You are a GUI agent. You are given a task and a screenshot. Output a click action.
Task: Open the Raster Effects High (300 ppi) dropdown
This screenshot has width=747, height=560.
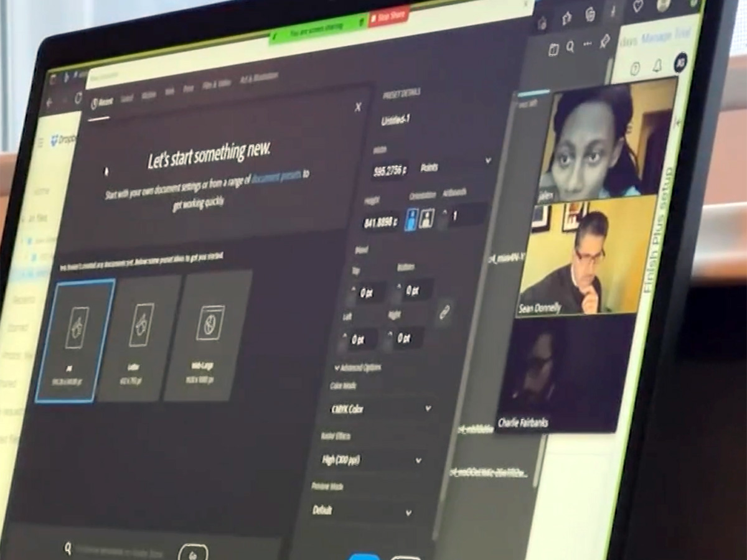click(x=372, y=460)
